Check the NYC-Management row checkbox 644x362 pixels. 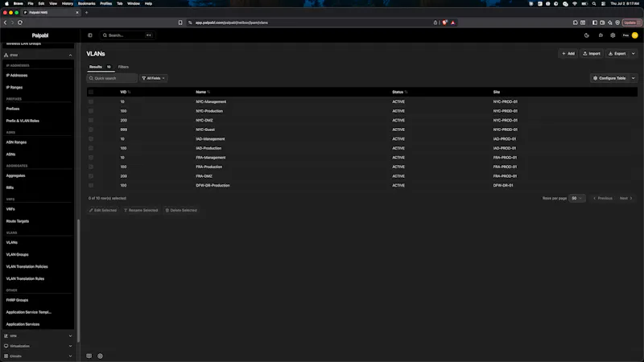coord(91,102)
